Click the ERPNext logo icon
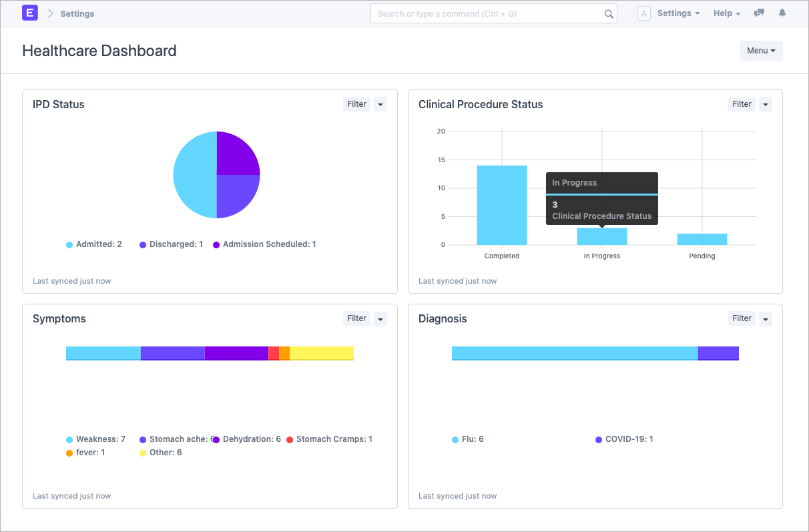Viewport: 809px width, 532px height. point(29,13)
